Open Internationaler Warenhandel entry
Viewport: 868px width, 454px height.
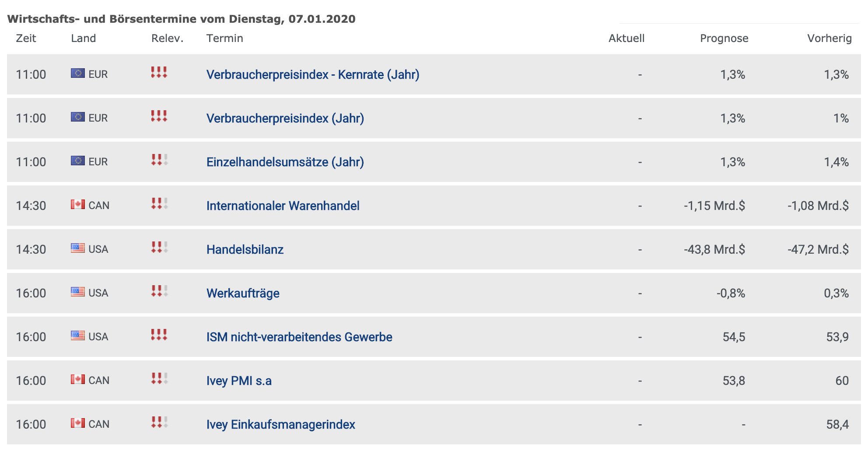(x=283, y=206)
